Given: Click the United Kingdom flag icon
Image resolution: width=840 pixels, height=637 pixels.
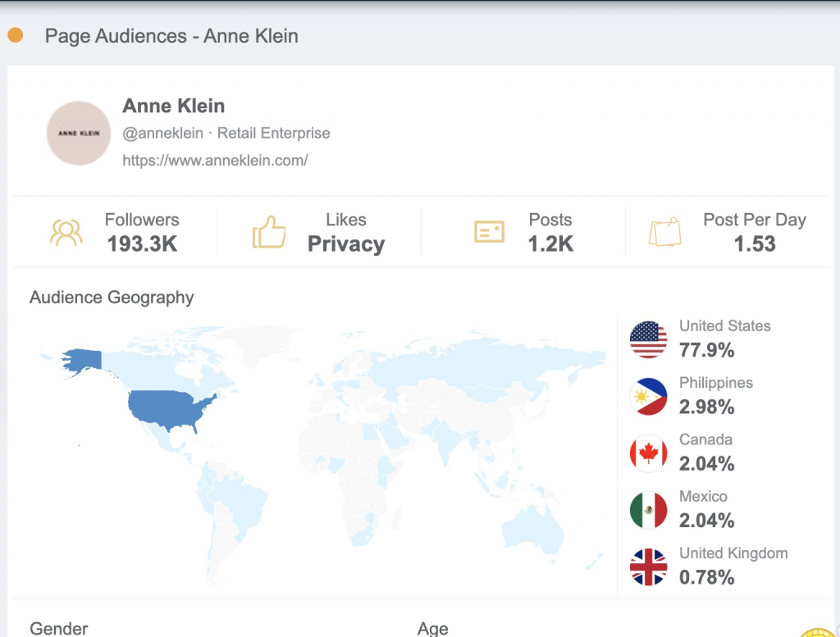Looking at the screenshot, I should (648, 566).
